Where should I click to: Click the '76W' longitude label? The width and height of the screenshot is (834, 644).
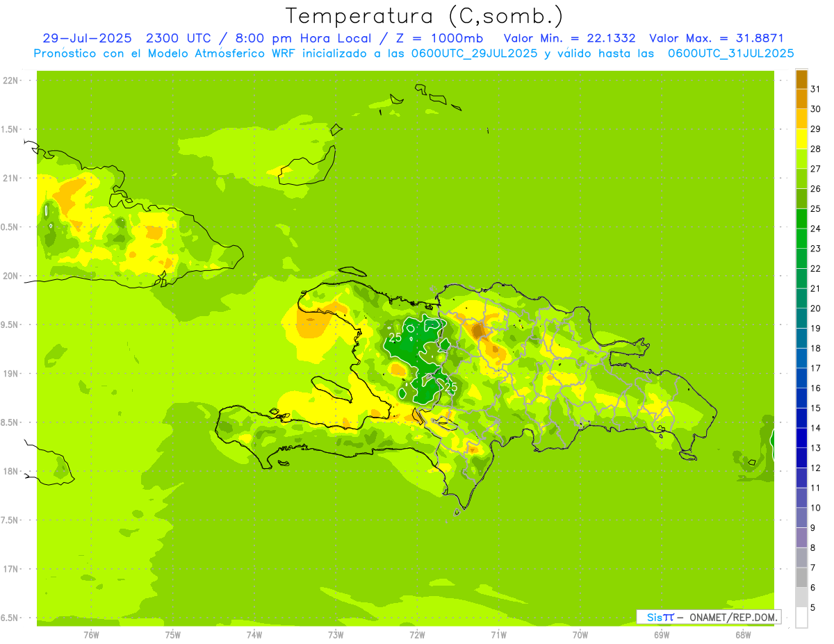(91, 634)
